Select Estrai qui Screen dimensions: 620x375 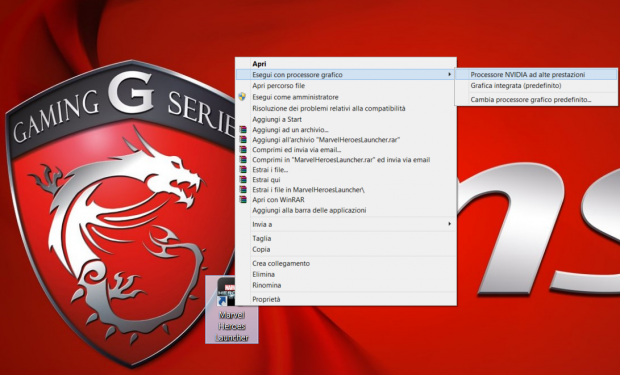pyautogui.click(x=346, y=180)
